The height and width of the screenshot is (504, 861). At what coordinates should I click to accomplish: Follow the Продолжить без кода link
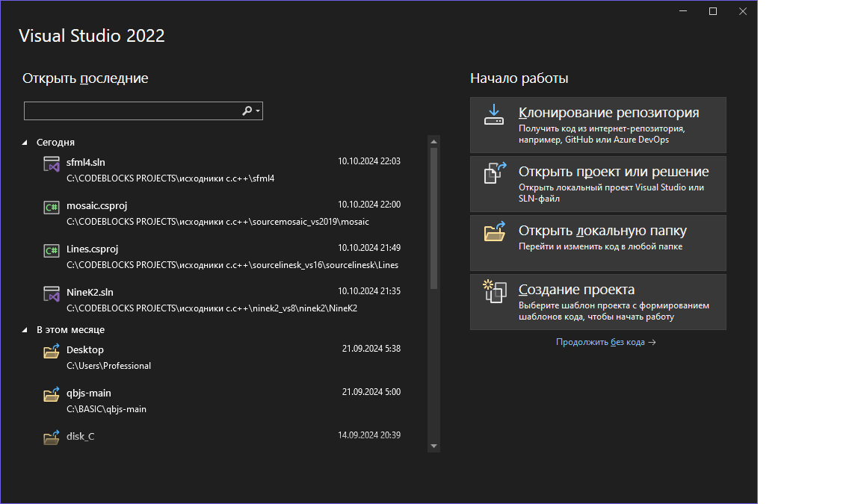[605, 342]
